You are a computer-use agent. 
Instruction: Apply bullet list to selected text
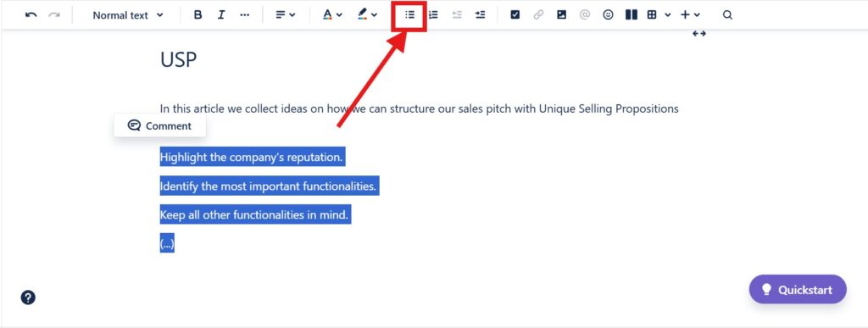coord(409,15)
